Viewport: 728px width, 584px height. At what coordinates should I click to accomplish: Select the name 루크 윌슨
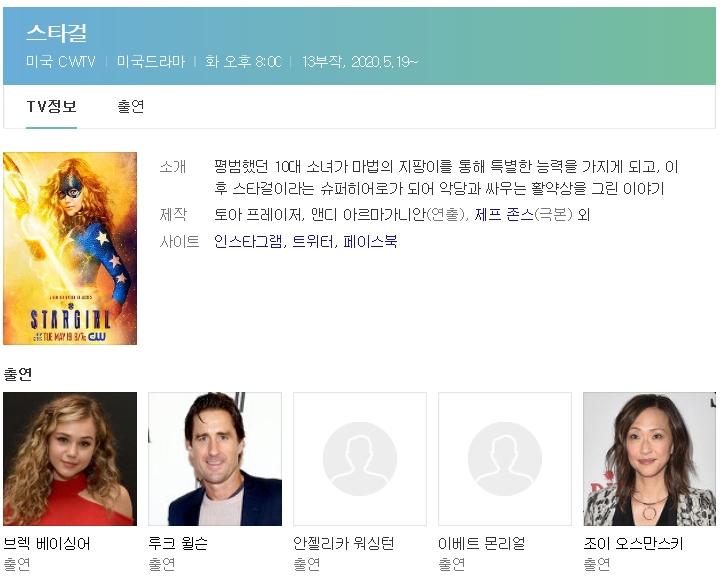[x=178, y=543]
